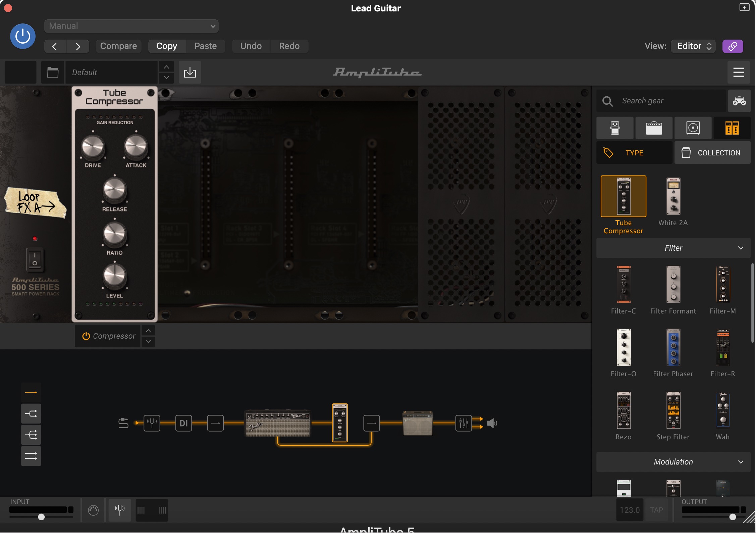This screenshot has height=533, width=756.
Task: Click the Default preset name field
Action: (x=111, y=72)
